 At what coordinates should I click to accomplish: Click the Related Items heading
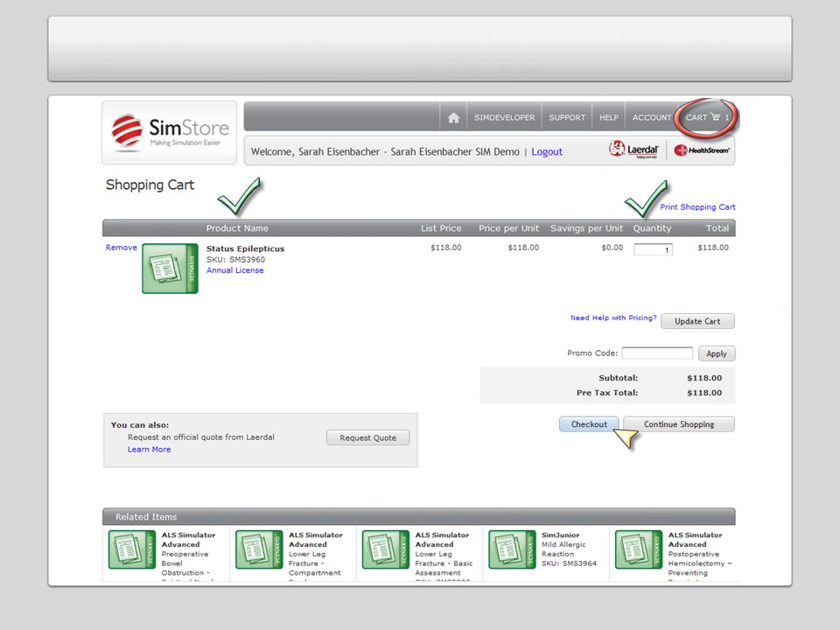146,517
